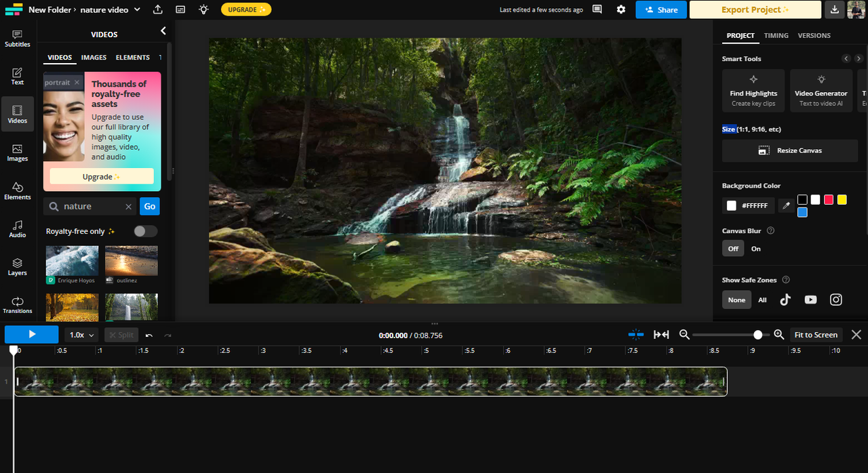Open project settings gear icon

[621, 9]
